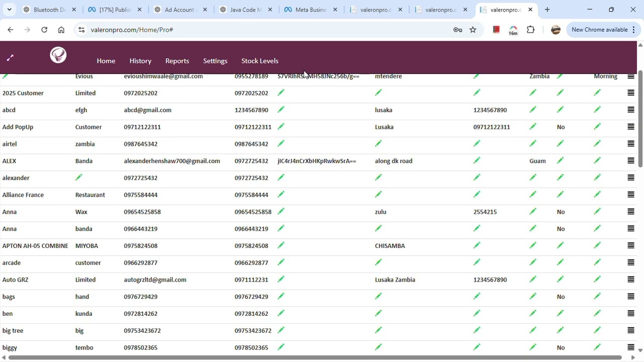Viewport: 644px width, 362px height.
Task: Open History in navigation bar
Action: click(x=140, y=61)
